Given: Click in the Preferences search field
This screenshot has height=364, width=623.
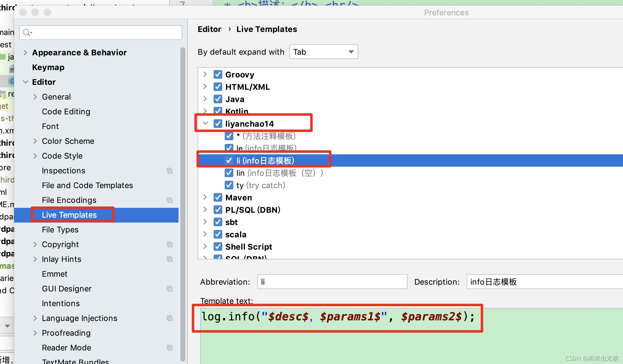Looking at the screenshot, I should (x=101, y=32).
